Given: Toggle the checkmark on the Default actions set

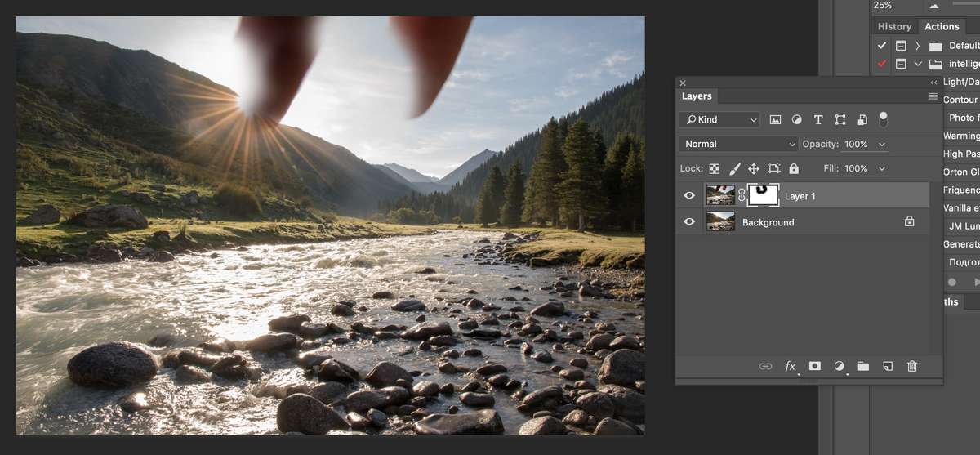Looking at the screenshot, I should (x=881, y=46).
